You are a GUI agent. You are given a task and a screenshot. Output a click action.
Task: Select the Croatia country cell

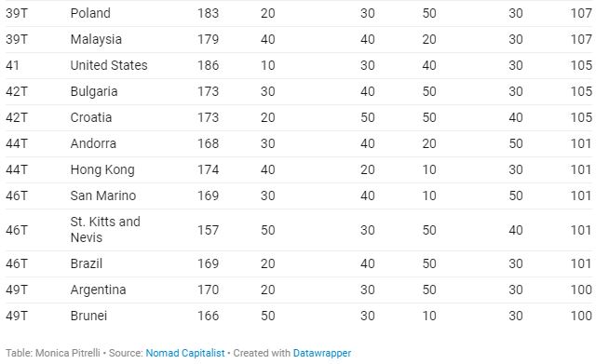click(x=91, y=117)
